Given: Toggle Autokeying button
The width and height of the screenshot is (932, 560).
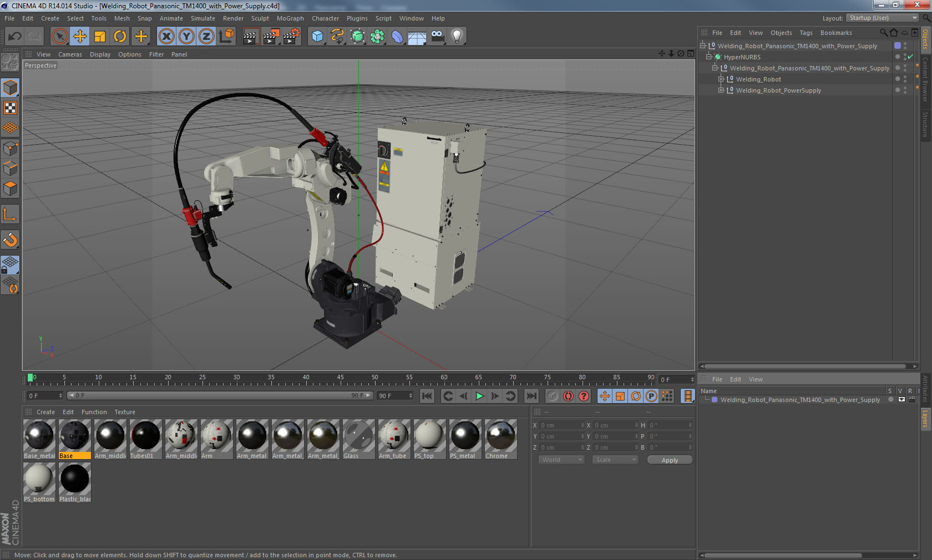Looking at the screenshot, I should click(568, 396).
